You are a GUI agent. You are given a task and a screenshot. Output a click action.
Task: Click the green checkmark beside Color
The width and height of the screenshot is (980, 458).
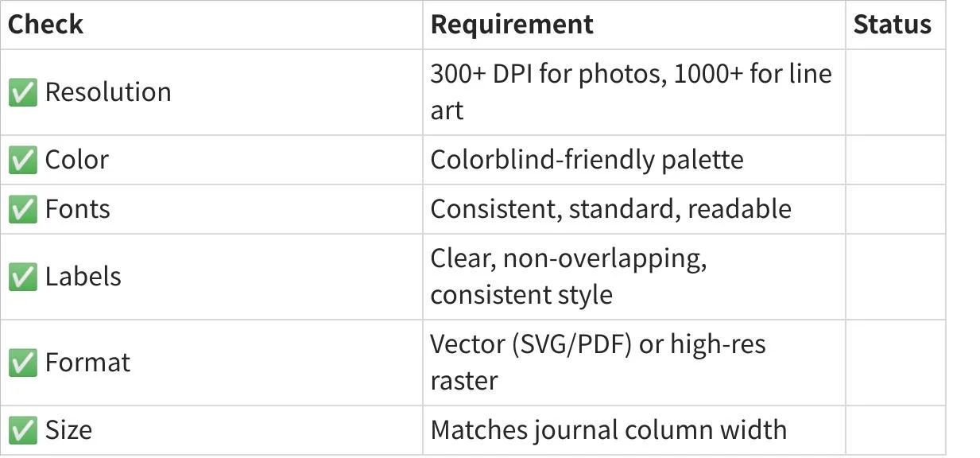(x=22, y=160)
